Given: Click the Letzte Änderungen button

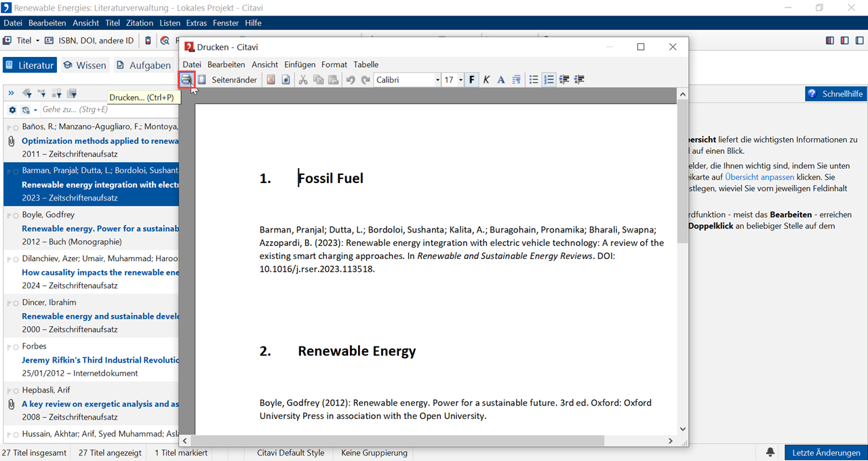Looking at the screenshot, I should pos(826,452).
